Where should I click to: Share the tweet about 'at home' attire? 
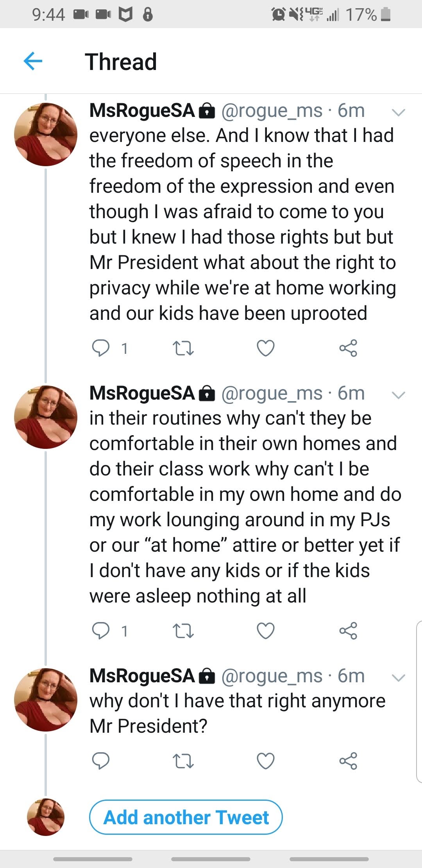coord(348,631)
